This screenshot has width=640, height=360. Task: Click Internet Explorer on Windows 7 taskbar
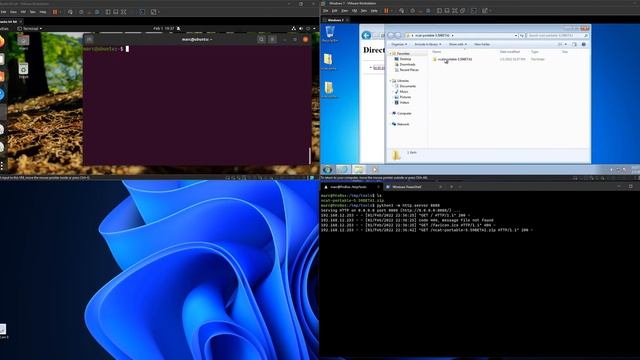click(342, 169)
